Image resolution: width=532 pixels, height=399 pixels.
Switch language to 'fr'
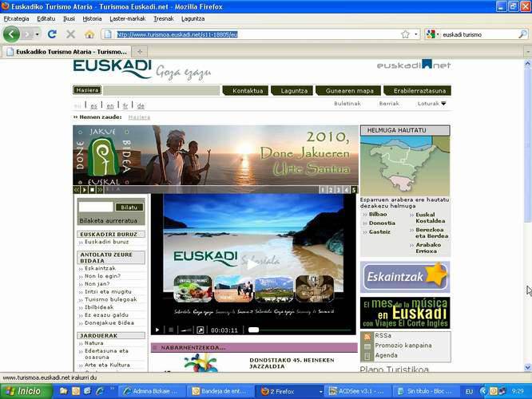pos(125,106)
